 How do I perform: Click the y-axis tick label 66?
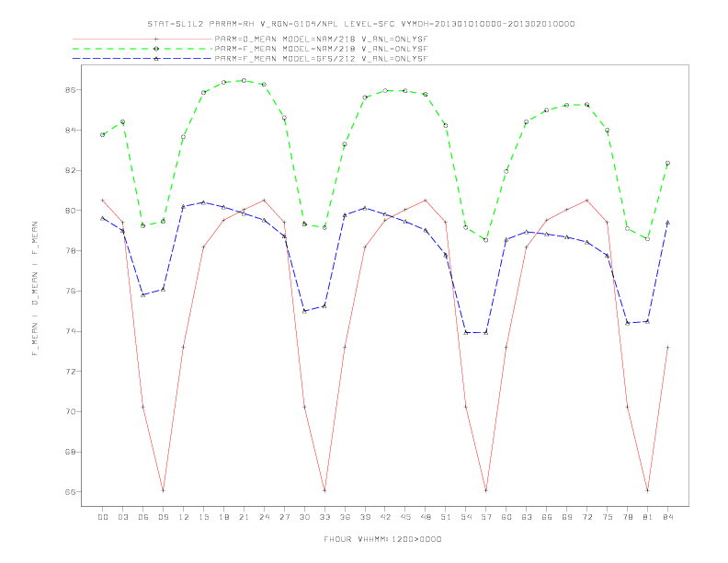coord(71,492)
